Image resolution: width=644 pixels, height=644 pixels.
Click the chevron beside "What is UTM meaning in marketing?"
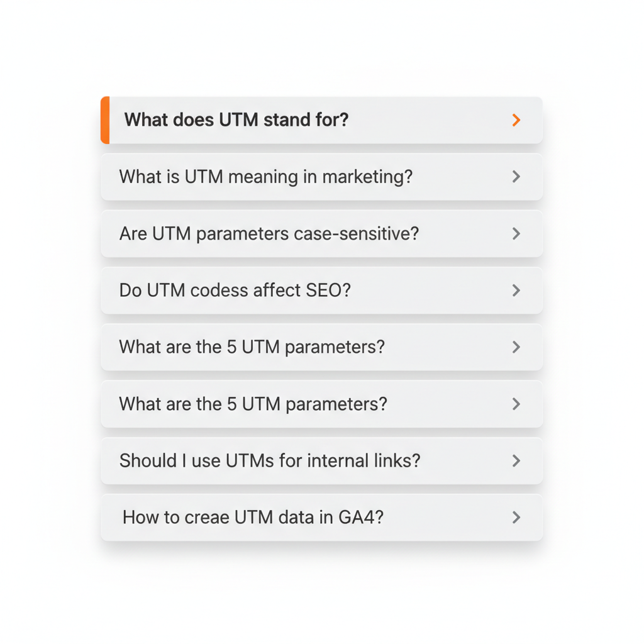pos(516,177)
